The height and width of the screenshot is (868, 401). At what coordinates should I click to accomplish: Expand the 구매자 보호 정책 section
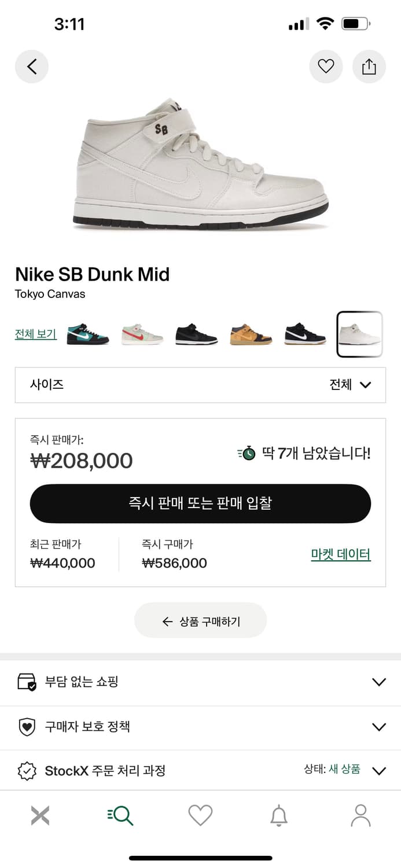pyautogui.click(x=200, y=727)
